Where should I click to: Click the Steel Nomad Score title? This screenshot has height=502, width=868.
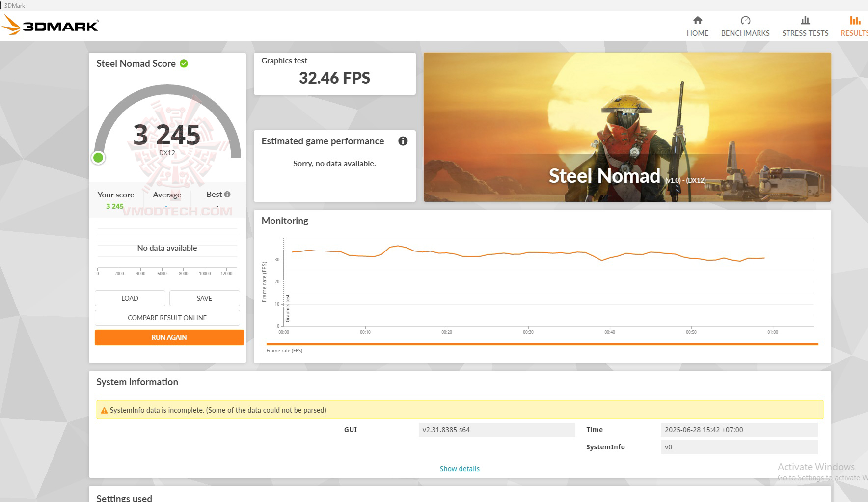(136, 63)
